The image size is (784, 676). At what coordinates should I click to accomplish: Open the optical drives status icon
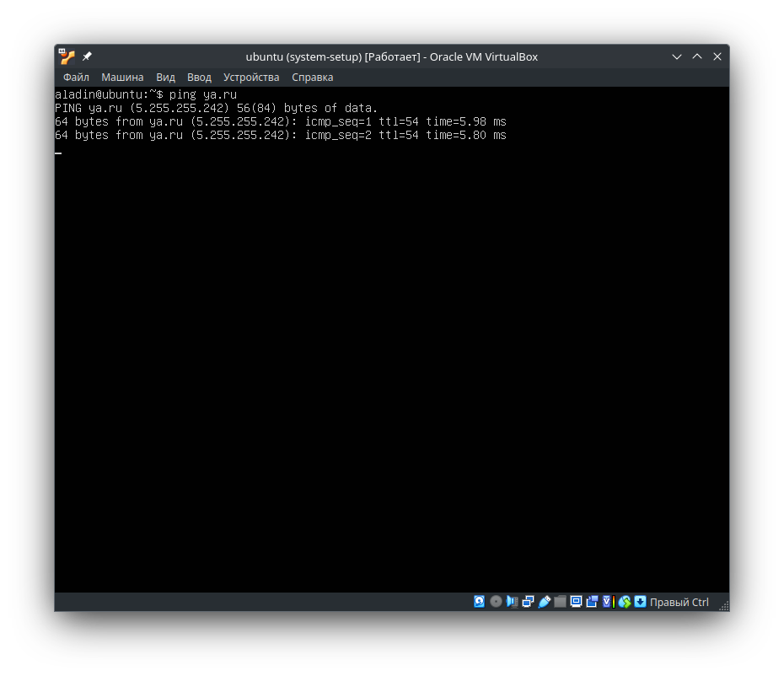(x=496, y=601)
